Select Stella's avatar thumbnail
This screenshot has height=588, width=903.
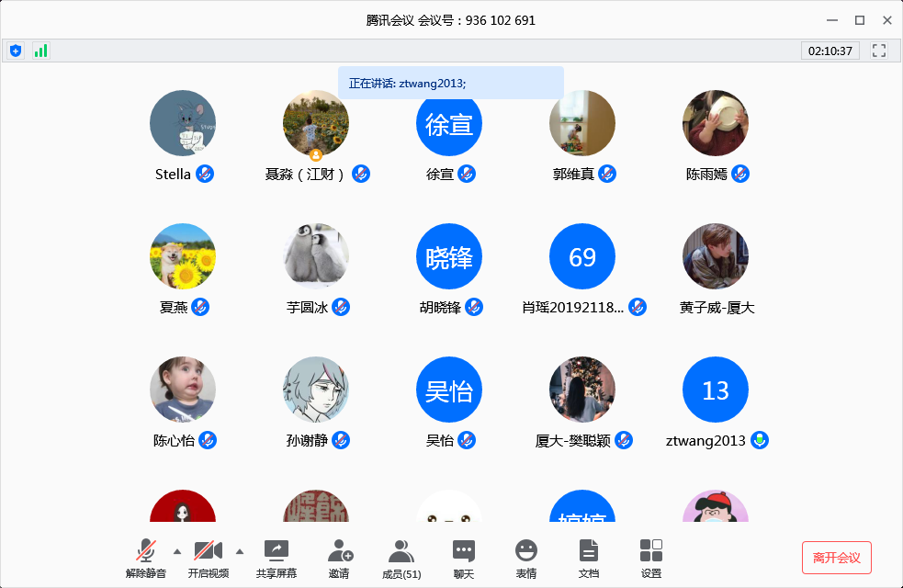[x=183, y=123]
